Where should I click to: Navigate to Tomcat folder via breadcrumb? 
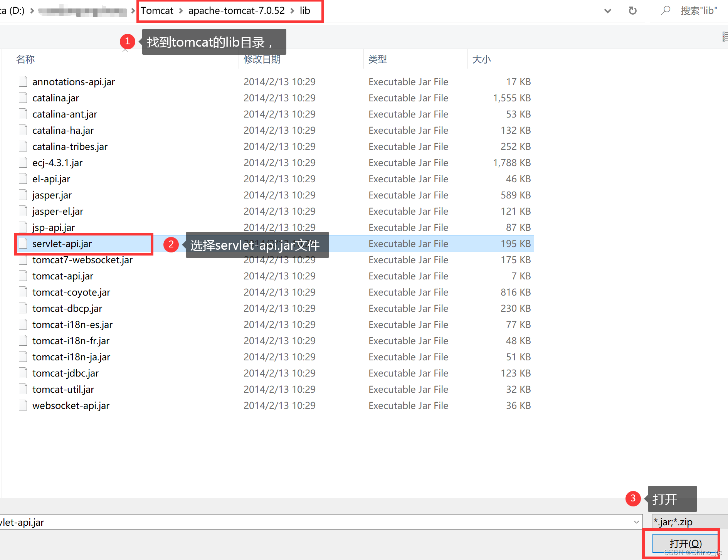click(157, 10)
